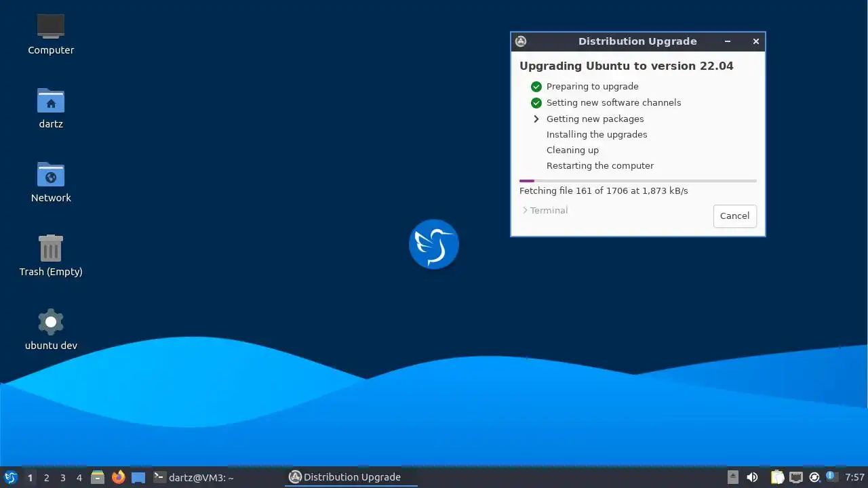Image resolution: width=868 pixels, height=488 pixels.
Task: Click the show desktop panel icon
Action: coord(138,477)
